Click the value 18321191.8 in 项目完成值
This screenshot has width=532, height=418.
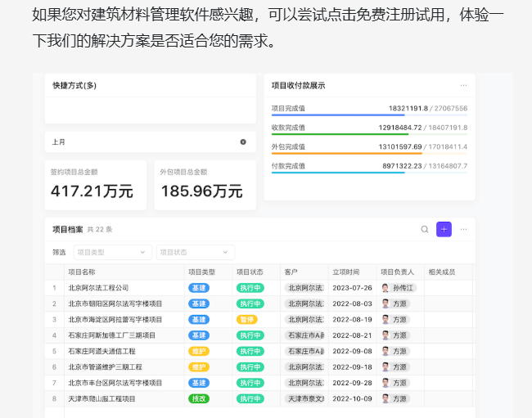[x=408, y=109]
